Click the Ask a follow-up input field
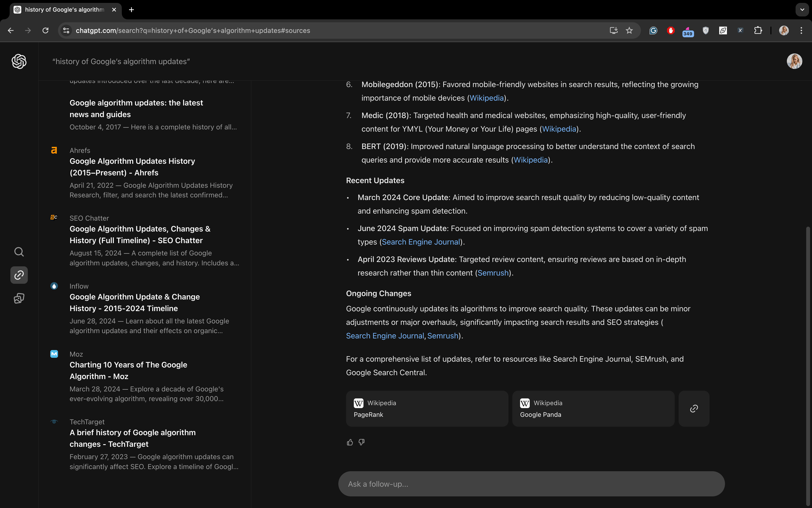 (531, 484)
